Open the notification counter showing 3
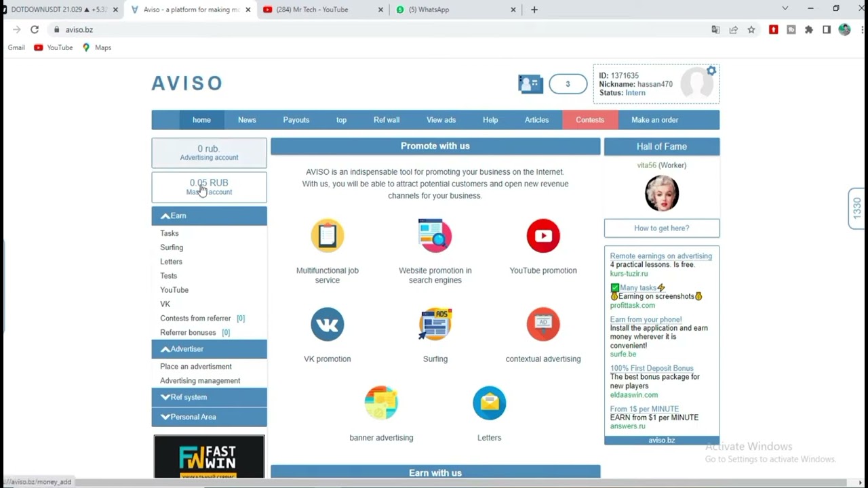The width and height of the screenshot is (868, 488). click(568, 84)
